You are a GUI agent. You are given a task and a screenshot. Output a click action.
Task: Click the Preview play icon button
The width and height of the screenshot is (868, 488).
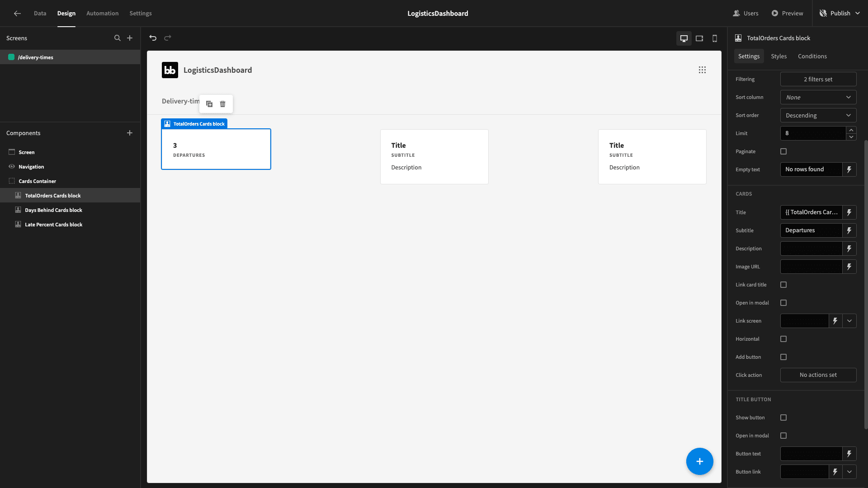tap(787, 14)
